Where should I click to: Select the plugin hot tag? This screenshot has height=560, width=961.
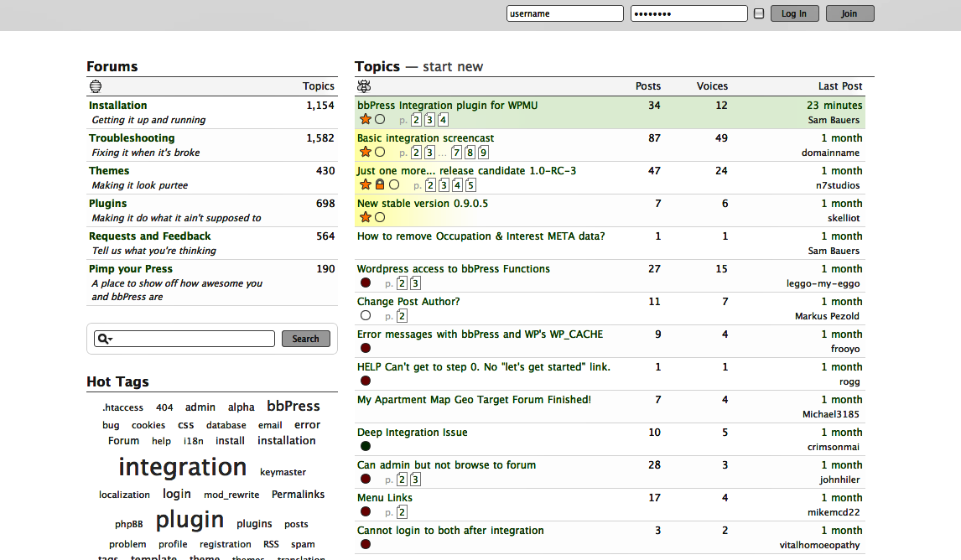pyautogui.click(x=190, y=520)
